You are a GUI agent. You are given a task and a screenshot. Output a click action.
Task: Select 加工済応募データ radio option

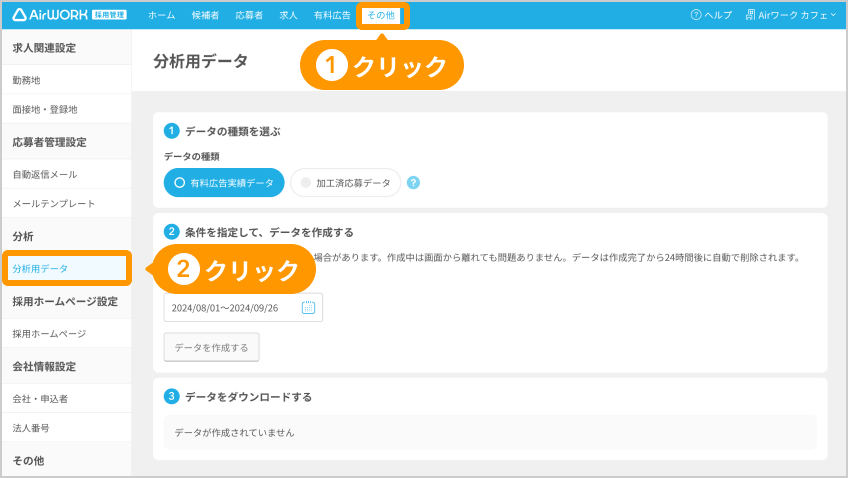point(346,183)
